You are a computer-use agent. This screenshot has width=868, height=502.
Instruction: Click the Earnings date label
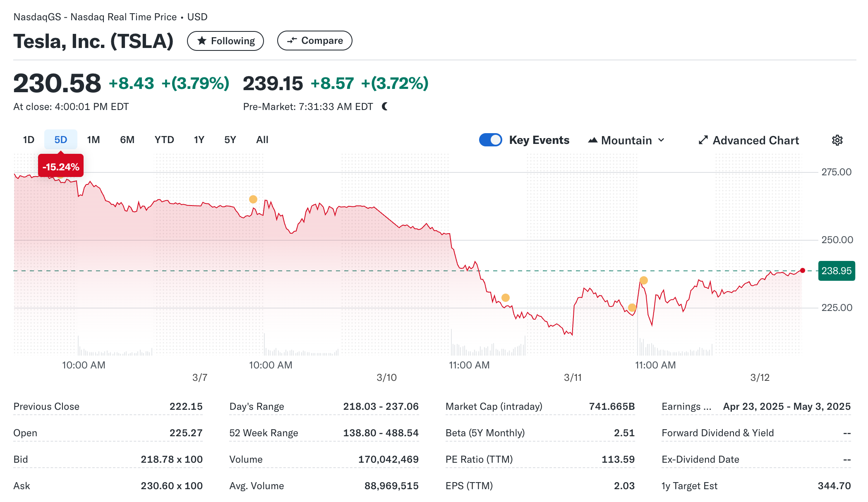[x=686, y=406]
